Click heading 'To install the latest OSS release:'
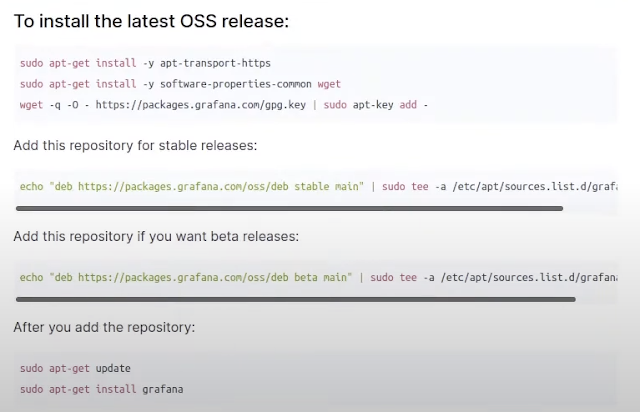640x412 pixels. click(x=151, y=21)
